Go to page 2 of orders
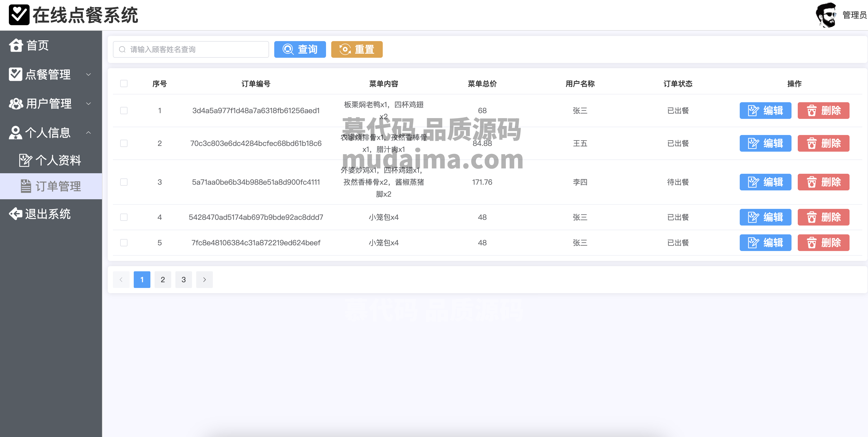This screenshot has width=868, height=437. tap(163, 279)
